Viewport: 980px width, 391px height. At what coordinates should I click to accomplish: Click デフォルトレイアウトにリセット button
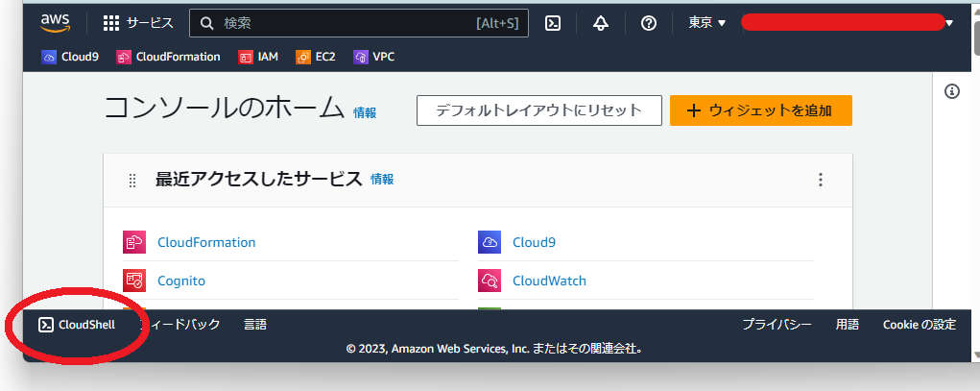point(539,110)
